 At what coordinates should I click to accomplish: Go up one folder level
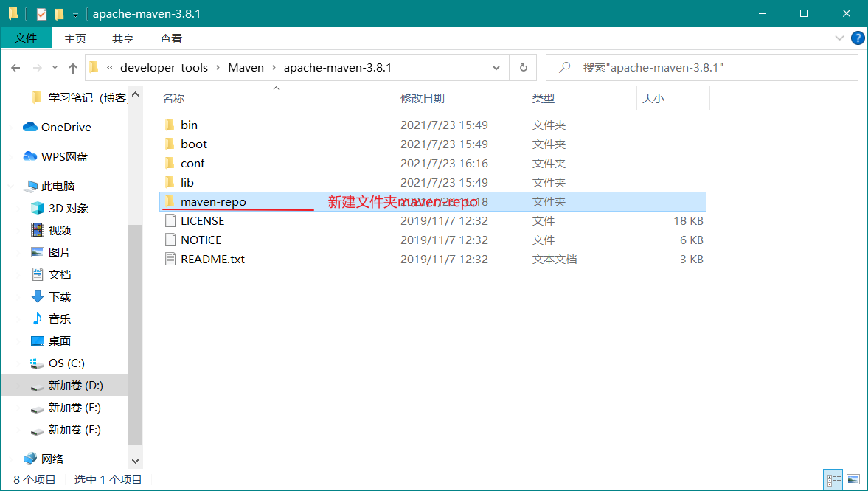pyautogui.click(x=72, y=68)
